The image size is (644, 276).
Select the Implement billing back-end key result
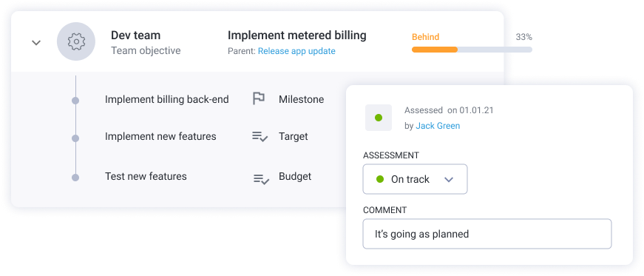point(167,99)
